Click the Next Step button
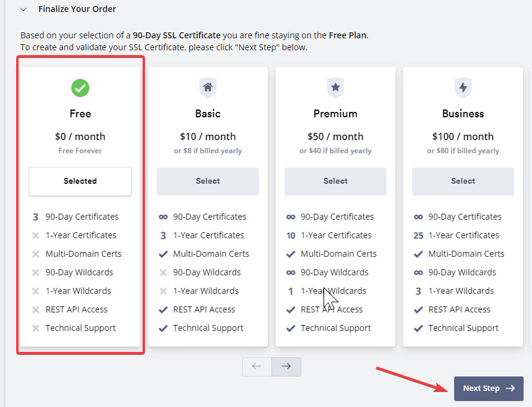This screenshot has width=532, height=407. [488, 388]
